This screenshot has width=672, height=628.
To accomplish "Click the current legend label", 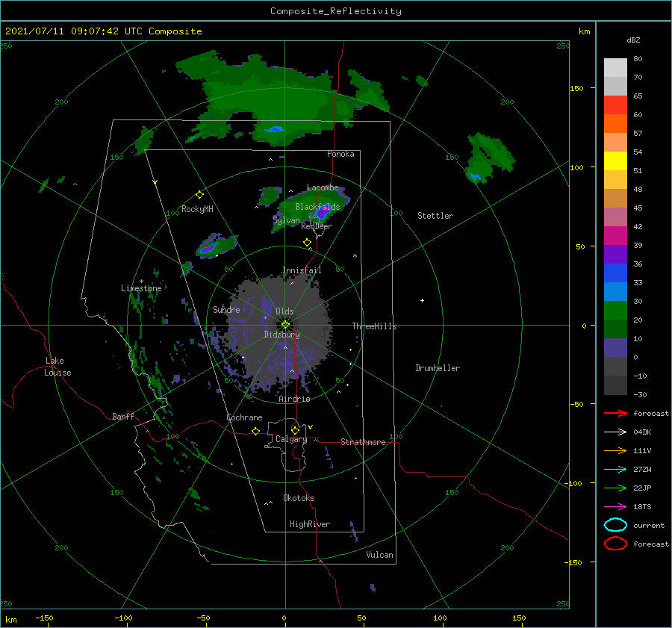I will point(649,525).
